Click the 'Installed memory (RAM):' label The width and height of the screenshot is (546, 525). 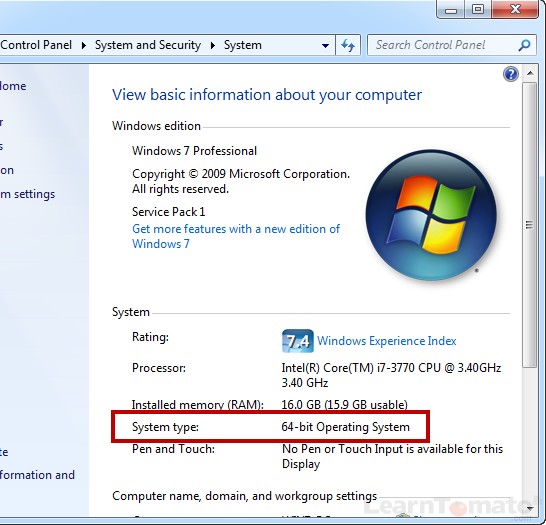click(198, 405)
